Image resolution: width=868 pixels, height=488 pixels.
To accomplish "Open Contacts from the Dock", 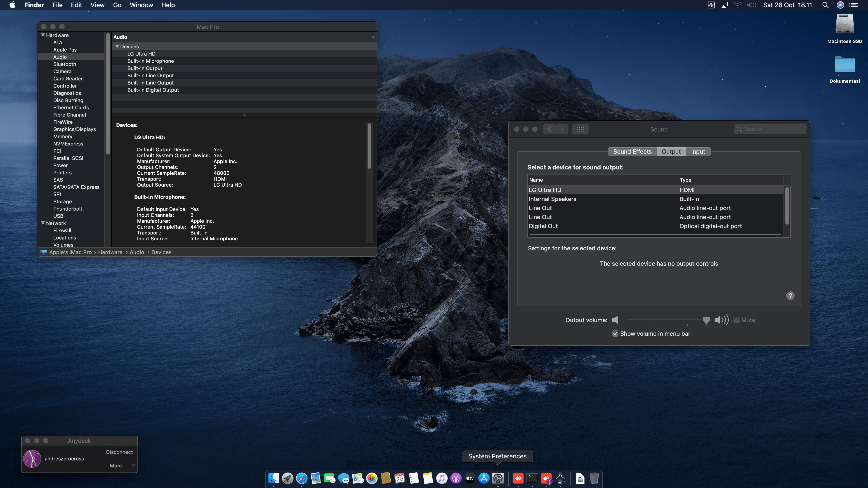I will tap(386, 478).
